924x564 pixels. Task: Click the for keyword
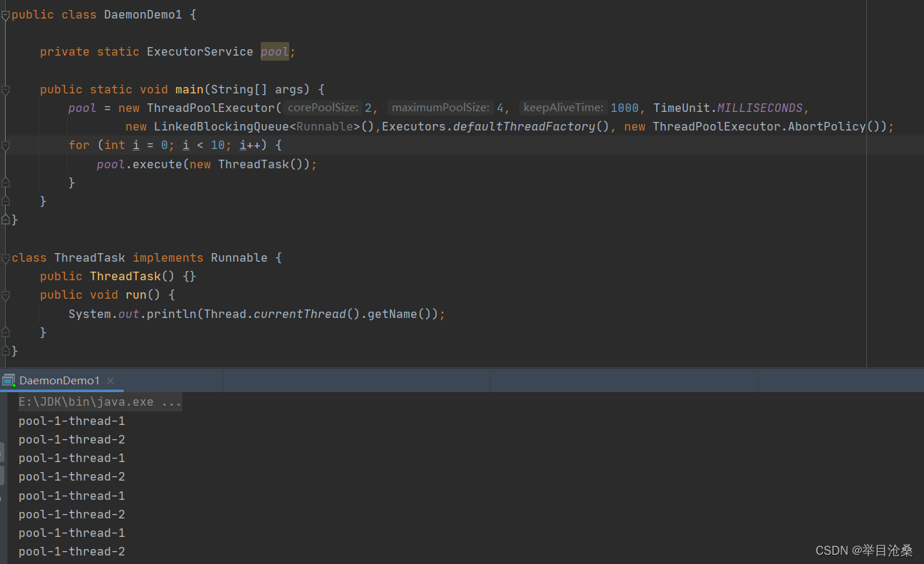coord(79,145)
